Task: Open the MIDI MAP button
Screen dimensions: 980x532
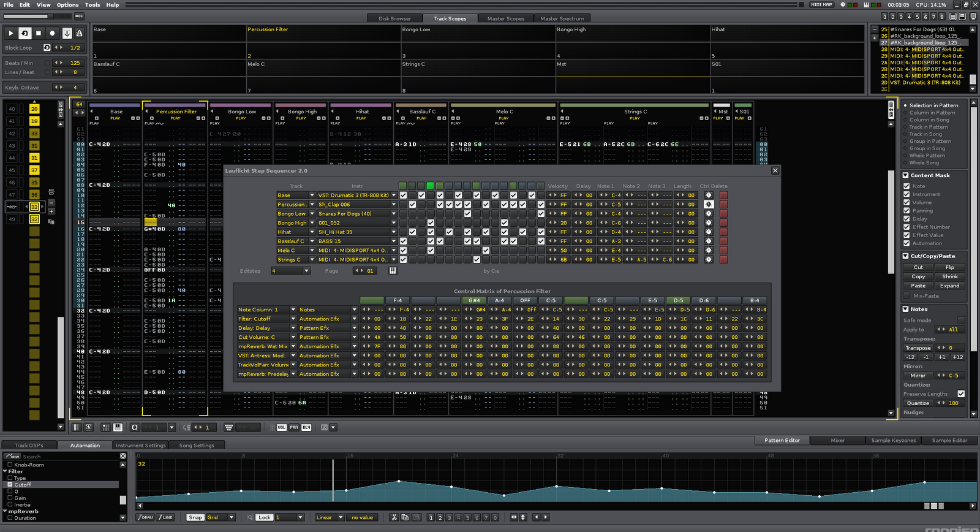Action: 822,4
